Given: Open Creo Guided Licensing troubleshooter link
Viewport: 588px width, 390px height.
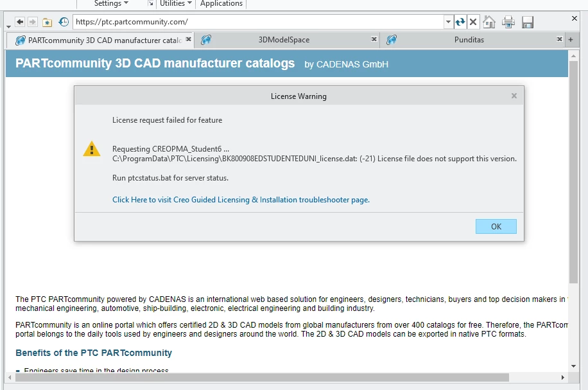Looking at the screenshot, I should 241,200.
